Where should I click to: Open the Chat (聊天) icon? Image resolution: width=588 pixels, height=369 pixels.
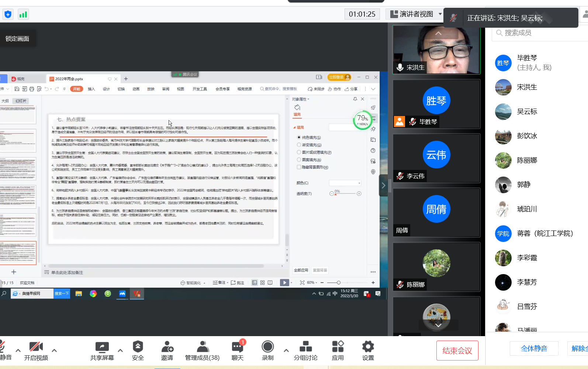[x=237, y=347]
